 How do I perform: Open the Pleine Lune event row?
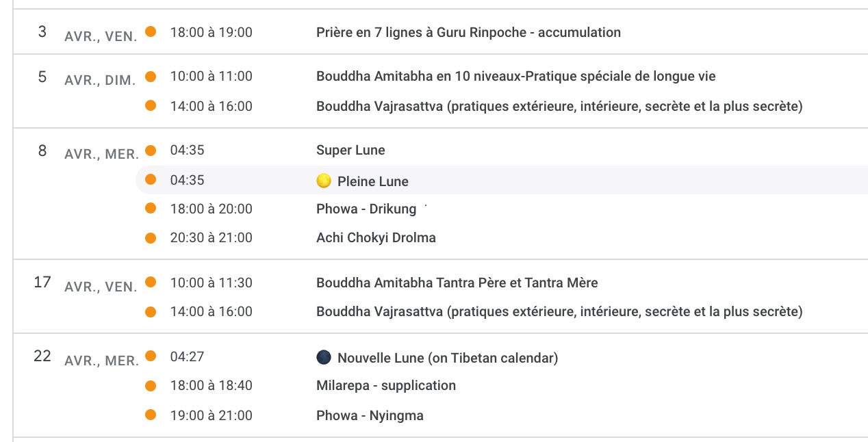pyautogui.click(x=373, y=181)
